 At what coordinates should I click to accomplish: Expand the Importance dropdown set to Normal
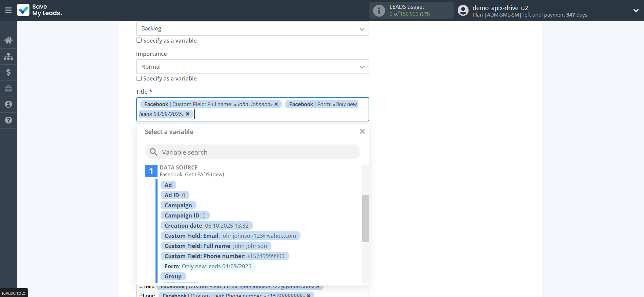[252, 67]
